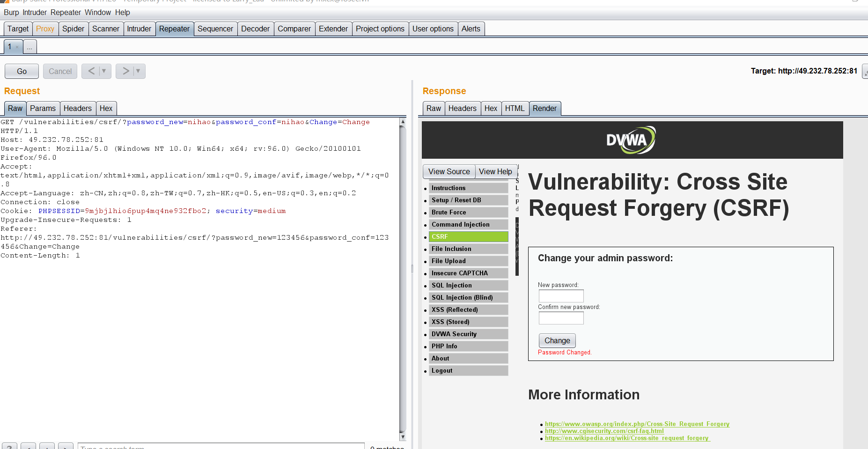
Task: Open Insecure CAPTCHA in sidebar
Action: pos(468,273)
